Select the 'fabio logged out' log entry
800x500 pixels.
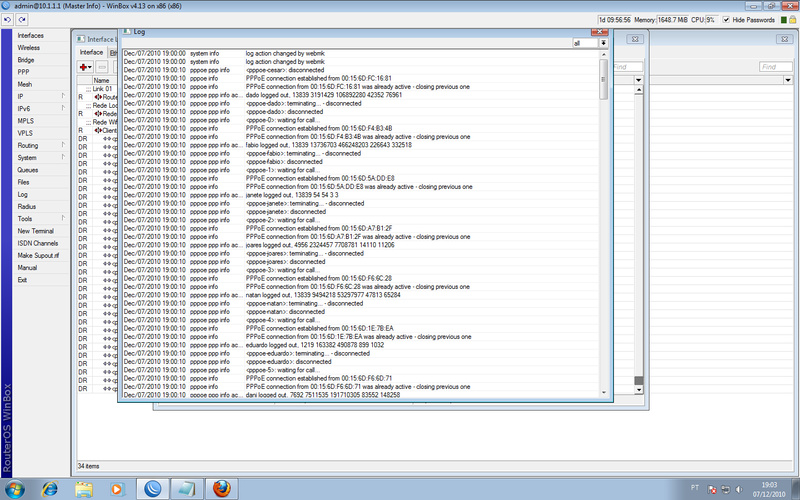361,145
